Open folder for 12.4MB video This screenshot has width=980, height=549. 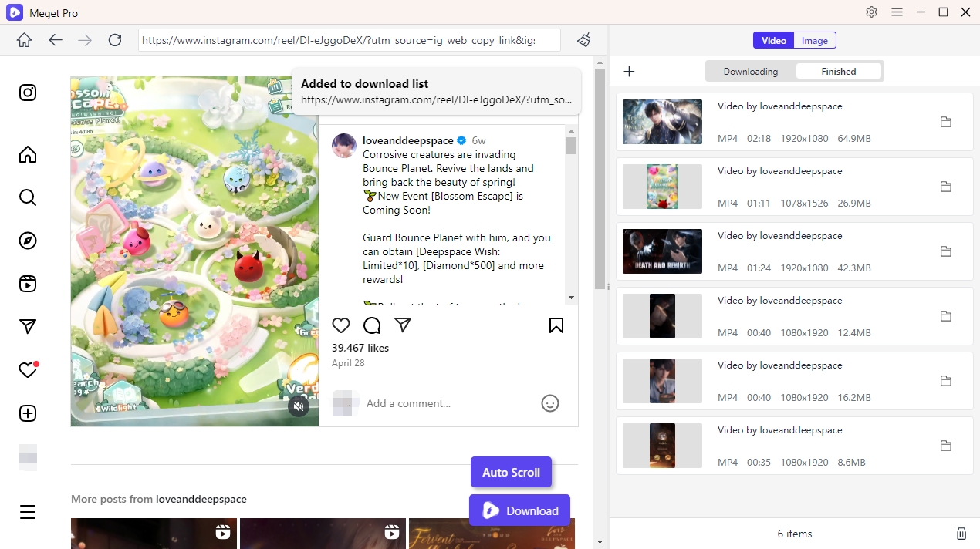(946, 316)
